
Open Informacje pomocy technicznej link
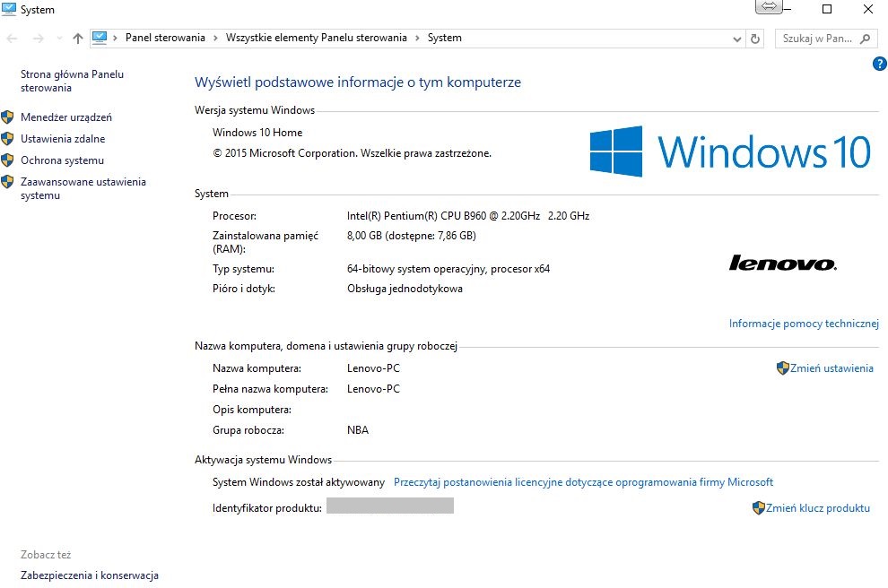(804, 324)
